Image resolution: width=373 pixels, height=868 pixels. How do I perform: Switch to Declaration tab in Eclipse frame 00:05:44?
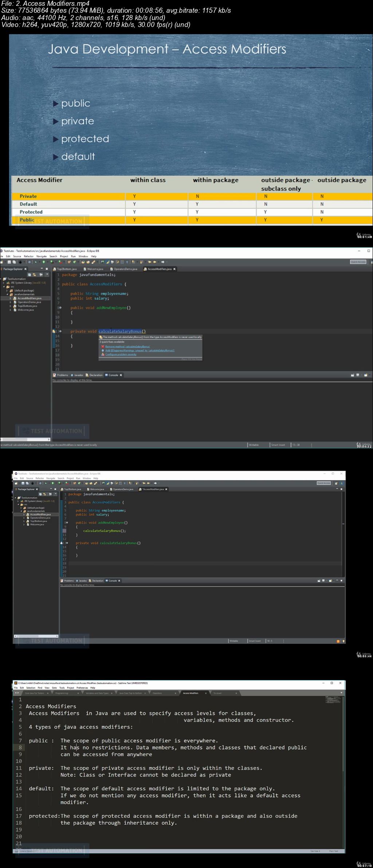[x=96, y=581]
